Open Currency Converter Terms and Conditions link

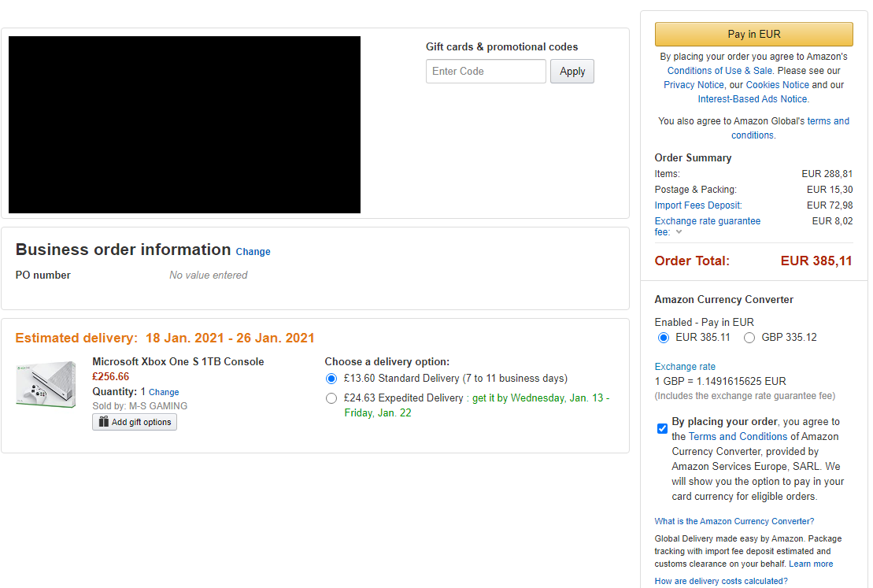(x=738, y=437)
